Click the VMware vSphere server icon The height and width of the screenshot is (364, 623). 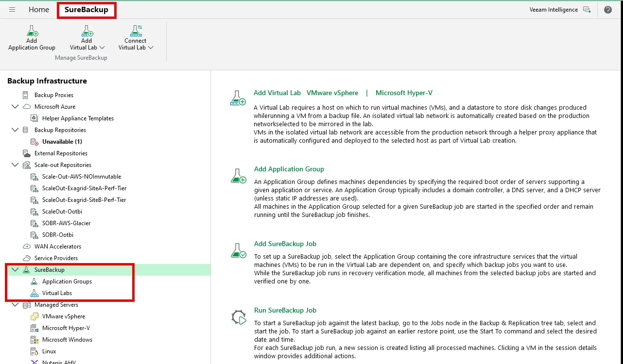35,316
